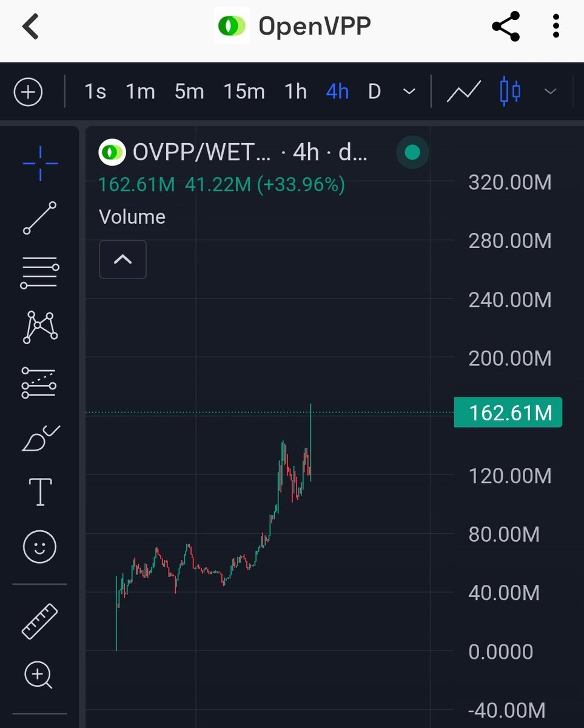Open the candlestick chart type dropdown
The image size is (584, 728).
tap(551, 92)
